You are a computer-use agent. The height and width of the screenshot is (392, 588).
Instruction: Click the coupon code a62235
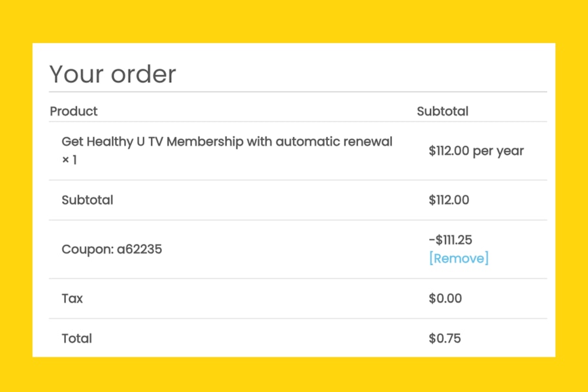(x=140, y=249)
